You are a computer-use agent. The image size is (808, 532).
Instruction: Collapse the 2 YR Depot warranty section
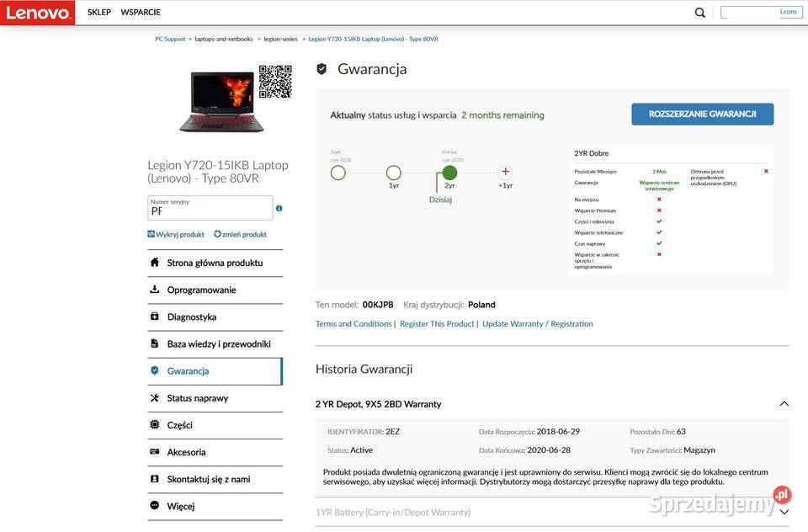click(784, 404)
